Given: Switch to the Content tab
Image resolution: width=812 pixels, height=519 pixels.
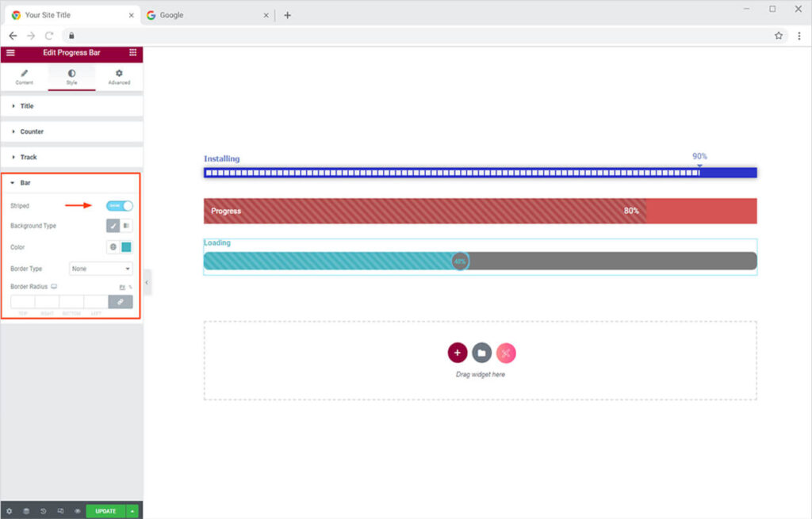Looking at the screenshot, I should point(24,77).
